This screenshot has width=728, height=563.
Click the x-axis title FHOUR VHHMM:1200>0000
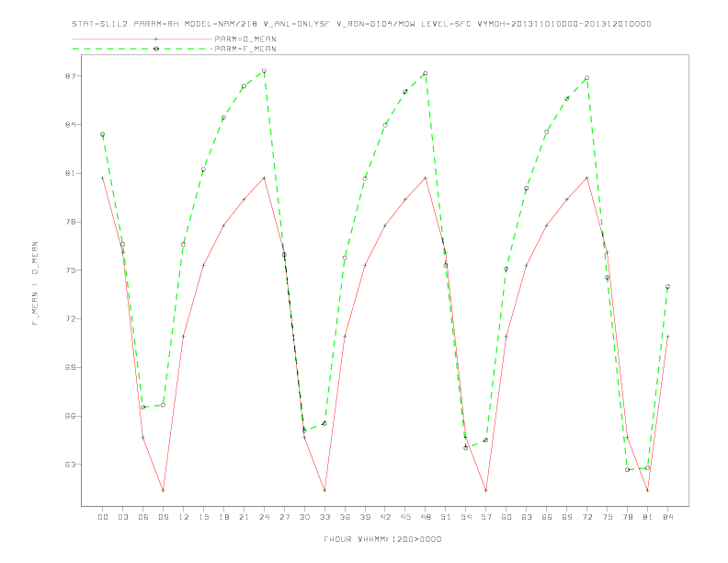tap(382, 539)
